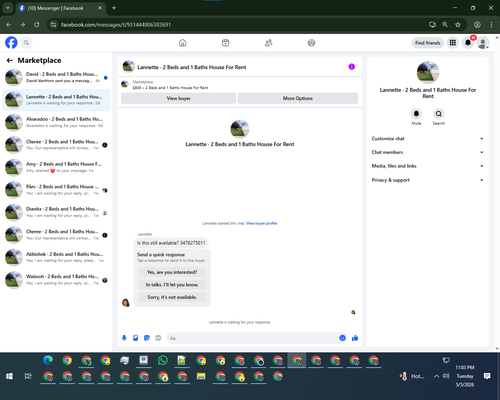This screenshot has width=500, height=400.
Task: Open Task View on taskbar
Action: click(x=28, y=376)
